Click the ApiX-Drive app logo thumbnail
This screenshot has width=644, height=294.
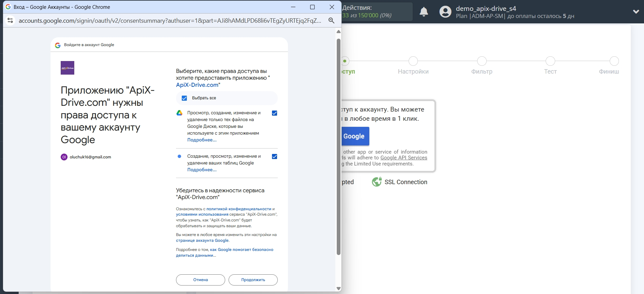[x=67, y=68]
